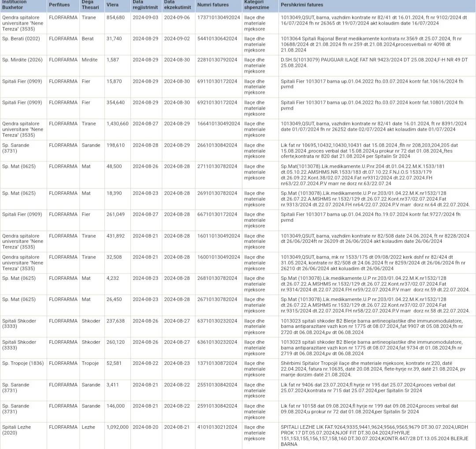Select the Numri fatures column header

(x=213, y=5)
